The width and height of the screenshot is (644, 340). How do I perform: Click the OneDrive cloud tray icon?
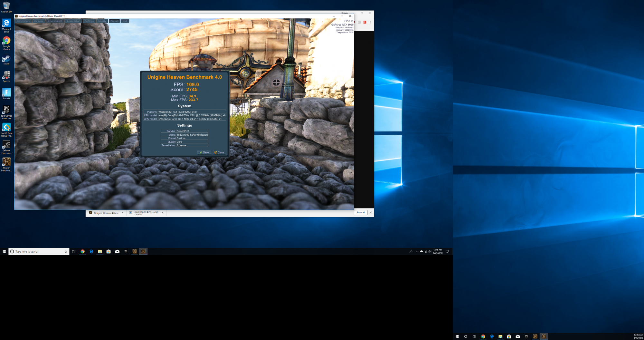click(x=421, y=251)
